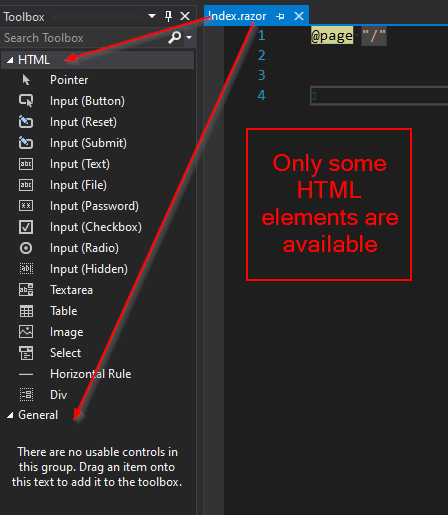Viewport: 448px width, 515px height.
Task: Select the Input (Button) label
Action: click(87, 101)
